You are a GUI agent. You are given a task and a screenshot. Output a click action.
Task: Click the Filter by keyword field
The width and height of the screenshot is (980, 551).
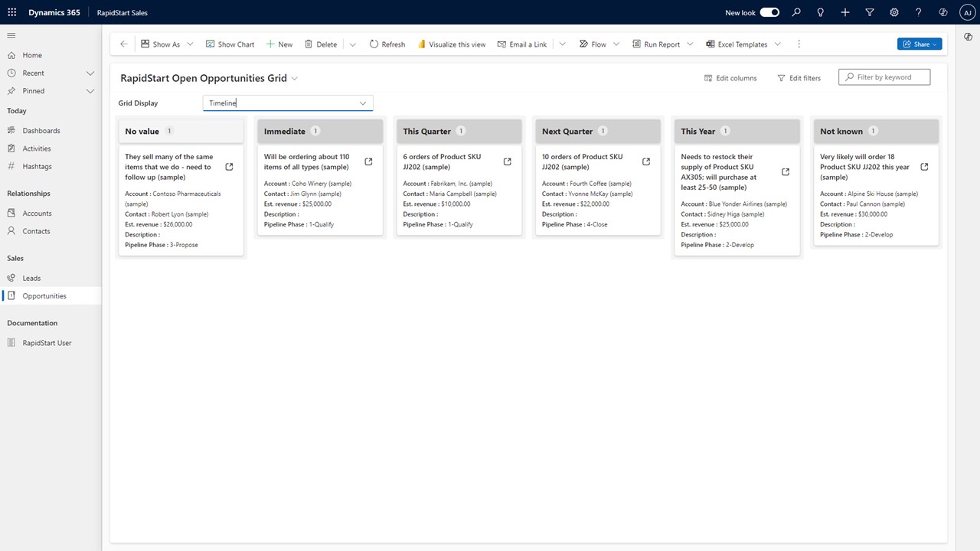pyautogui.click(x=884, y=77)
